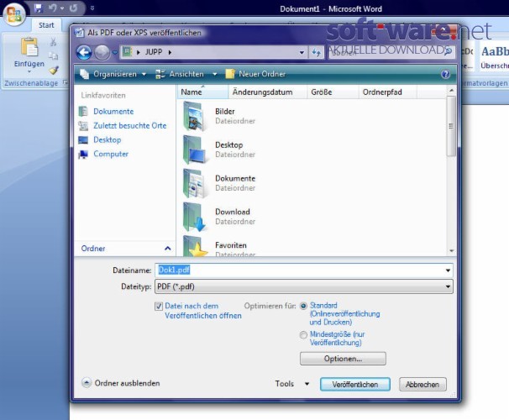
Task: Go back with the dialog back arrow
Action: point(84,52)
